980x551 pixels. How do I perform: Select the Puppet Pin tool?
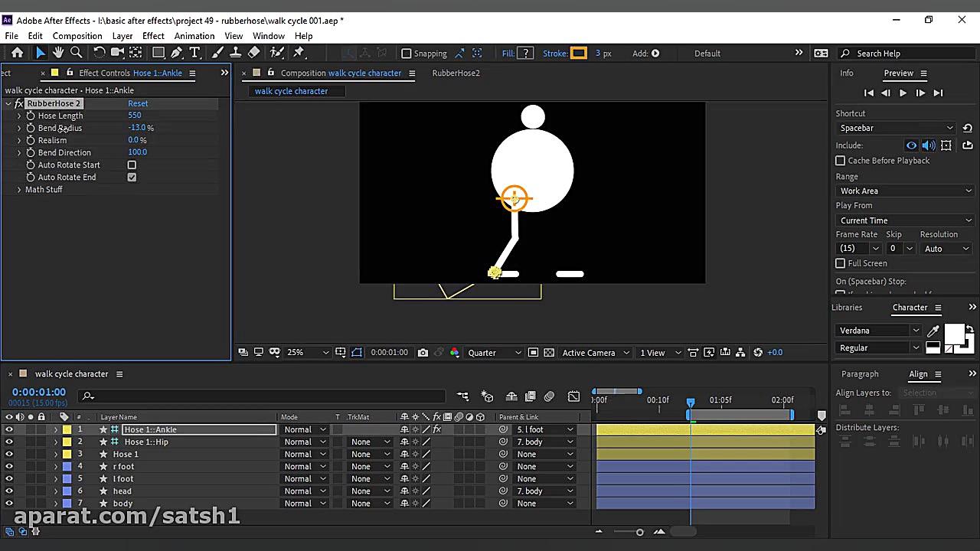click(299, 53)
